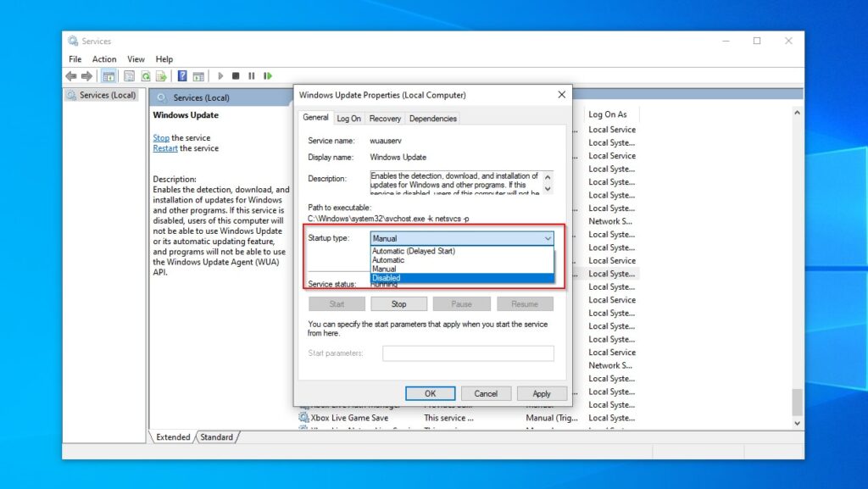Image resolution: width=868 pixels, height=489 pixels.
Task: Click the Restart Service toolbar icon
Action: 269,75
